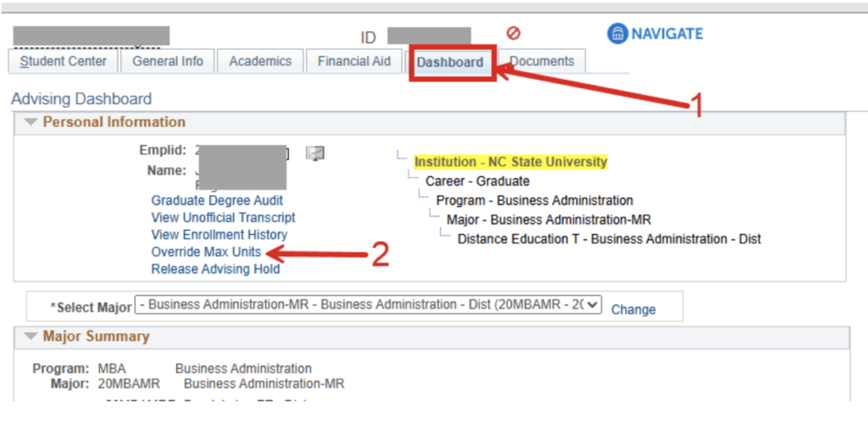
Task: Open the Student Center tab
Action: pos(63,61)
